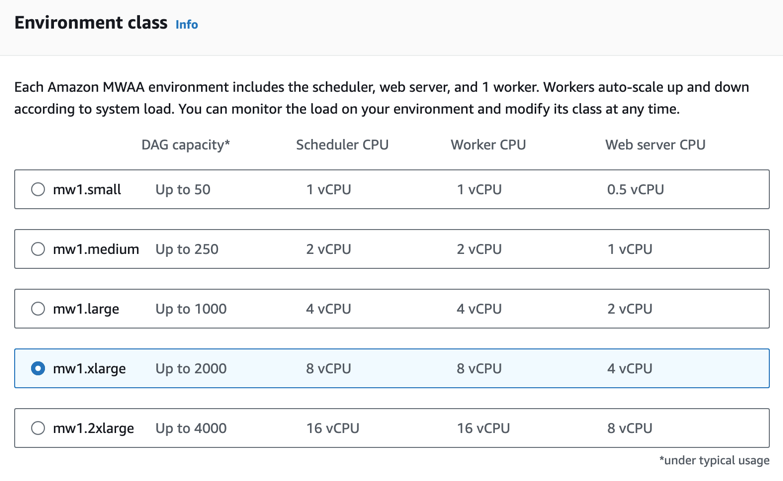The image size is (783, 481).
Task: Pick the mw1.large radio button
Action: pos(38,309)
